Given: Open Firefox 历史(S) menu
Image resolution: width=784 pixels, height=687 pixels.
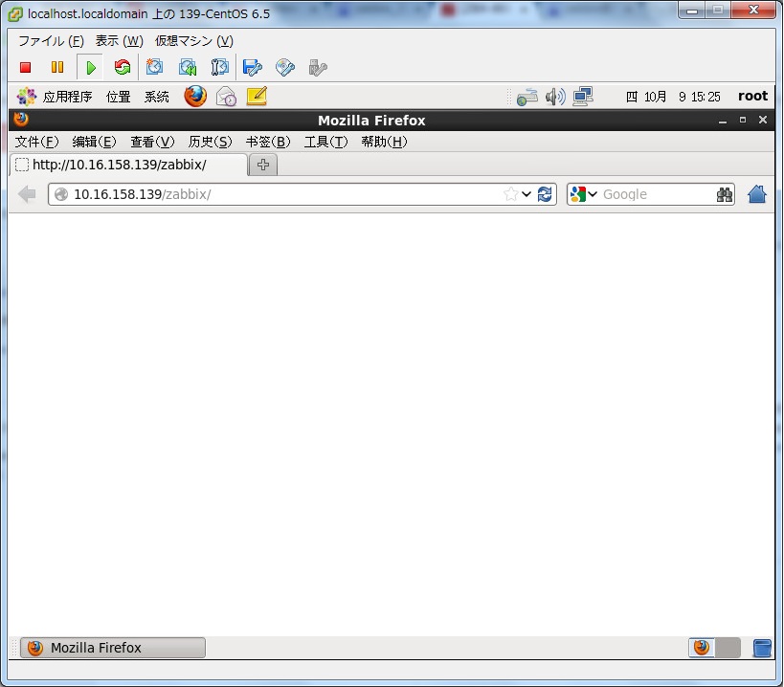Looking at the screenshot, I should pyautogui.click(x=210, y=142).
